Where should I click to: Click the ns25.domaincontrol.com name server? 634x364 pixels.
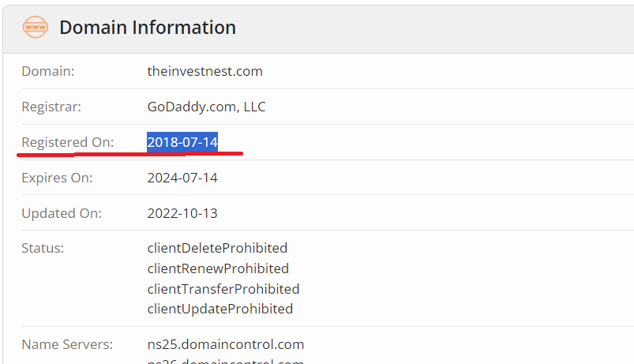pos(225,344)
